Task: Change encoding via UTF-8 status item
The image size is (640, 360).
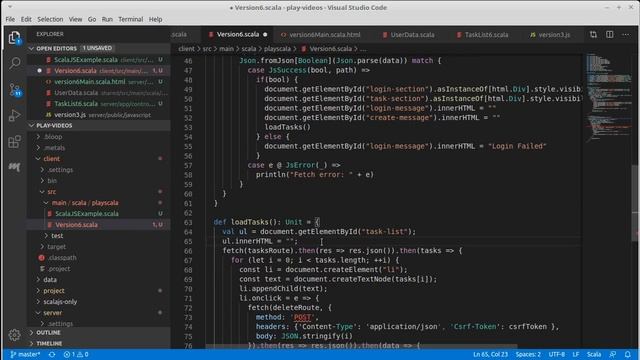Action: tap(557, 354)
